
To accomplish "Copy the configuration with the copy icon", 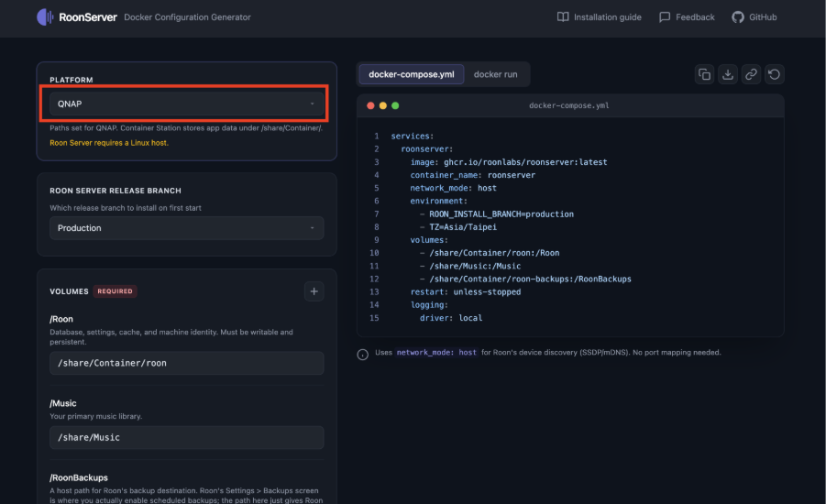I will [x=704, y=74].
